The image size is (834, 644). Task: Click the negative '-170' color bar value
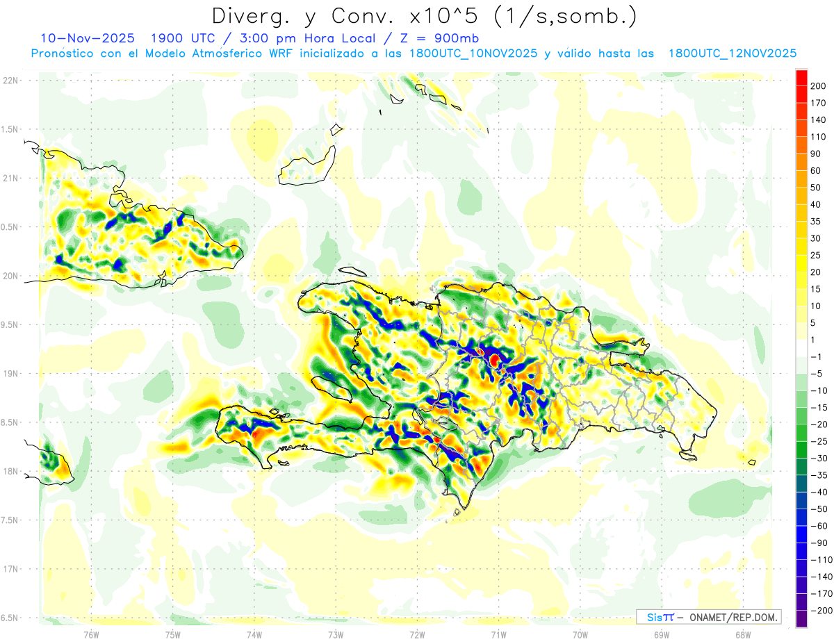[x=821, y=594]
